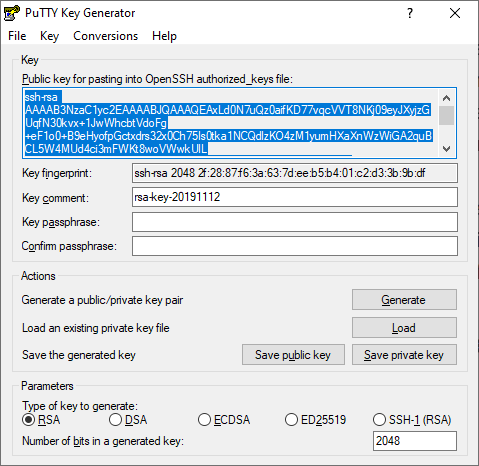Open the Help menu
The height and width of the screenshot is (466, 479).
164,36
